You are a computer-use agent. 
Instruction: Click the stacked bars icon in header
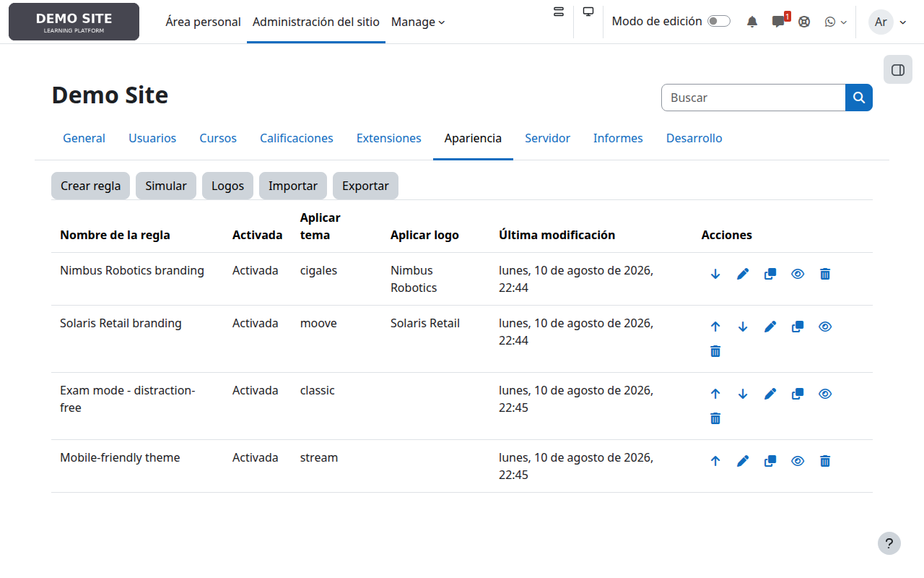coord(558,12)
